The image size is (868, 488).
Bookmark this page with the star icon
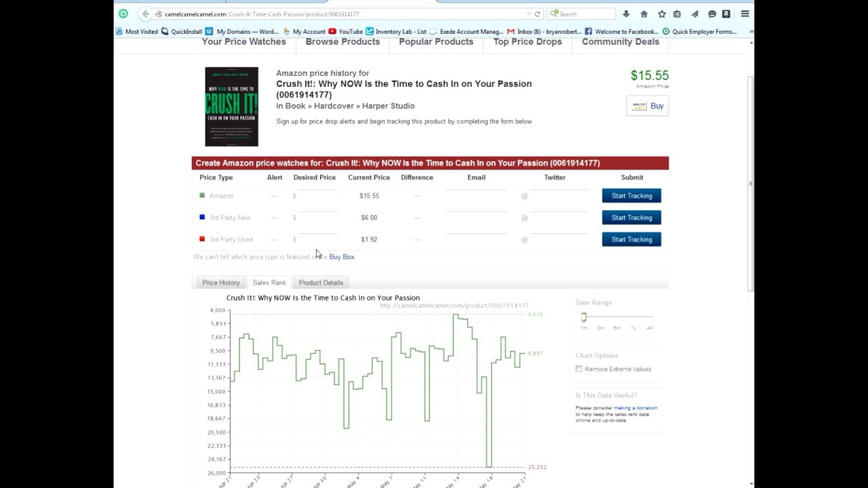point(662,14)
